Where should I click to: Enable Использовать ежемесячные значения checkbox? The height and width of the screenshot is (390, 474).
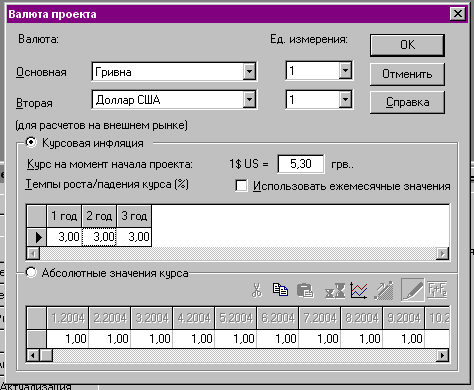click(x=241, y=186)
